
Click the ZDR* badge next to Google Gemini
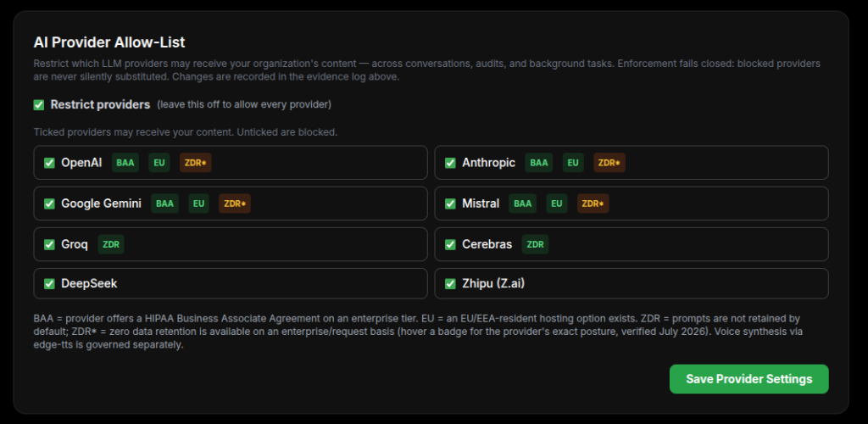point(235,204)
